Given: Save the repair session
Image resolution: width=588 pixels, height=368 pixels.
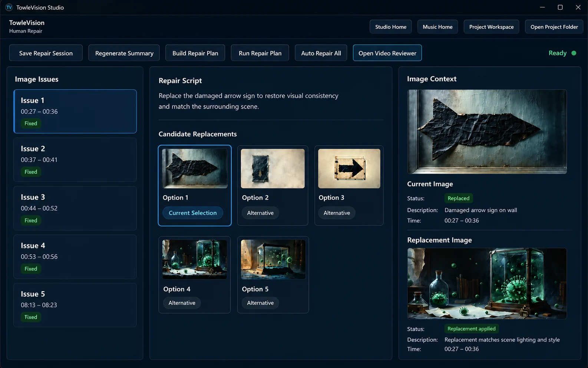Looking at the screenshot, I should point(46,53).
